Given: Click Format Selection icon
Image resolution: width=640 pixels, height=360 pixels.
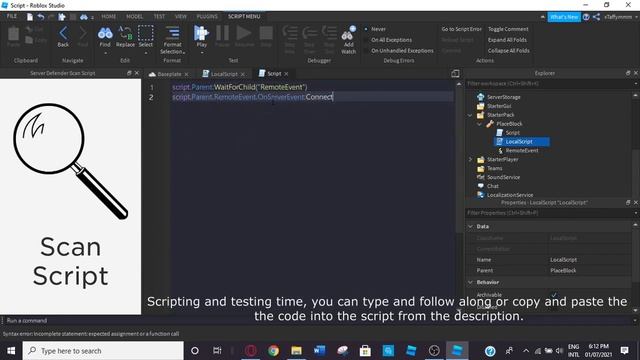Looking at the screenshot, I should point(173,33).
